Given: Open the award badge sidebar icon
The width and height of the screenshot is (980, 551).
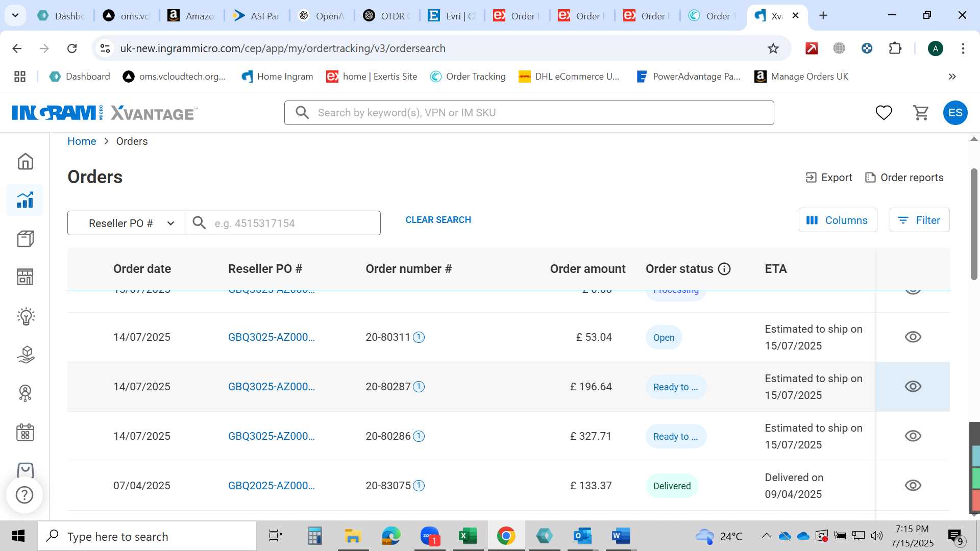Looking at the screenshot, I should coord(25,393).
